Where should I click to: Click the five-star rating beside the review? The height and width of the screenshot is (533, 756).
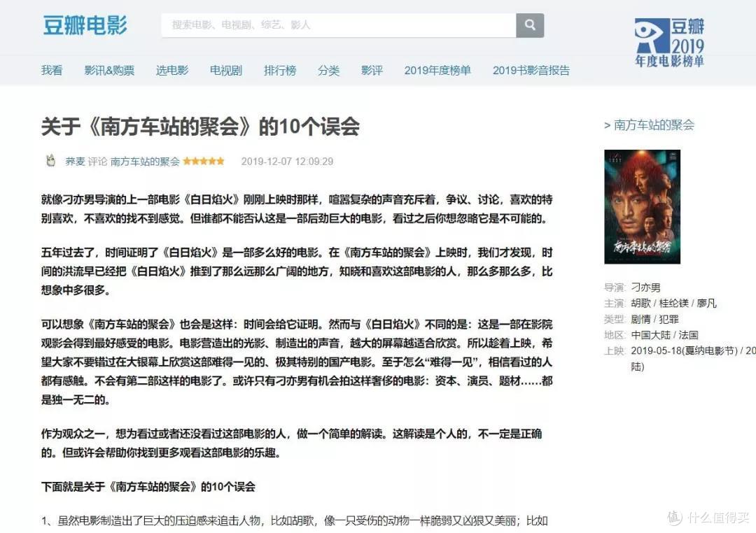point(204,161)
